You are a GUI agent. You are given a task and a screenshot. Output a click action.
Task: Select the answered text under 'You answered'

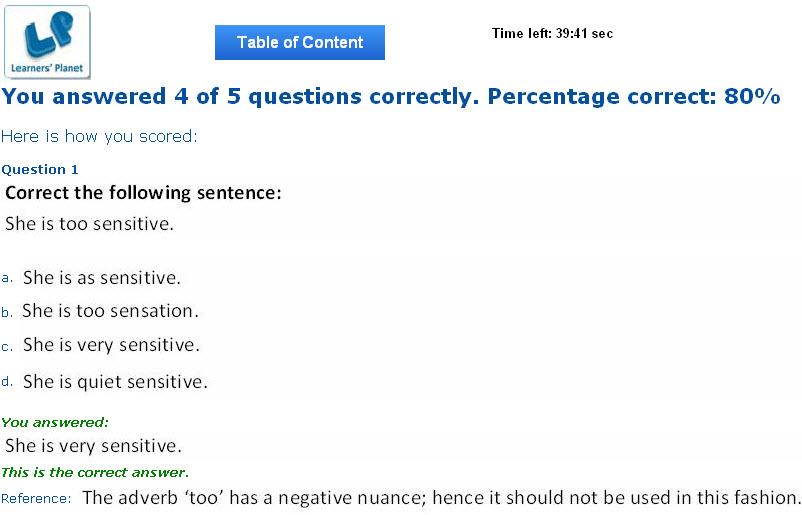coord(93,446)
